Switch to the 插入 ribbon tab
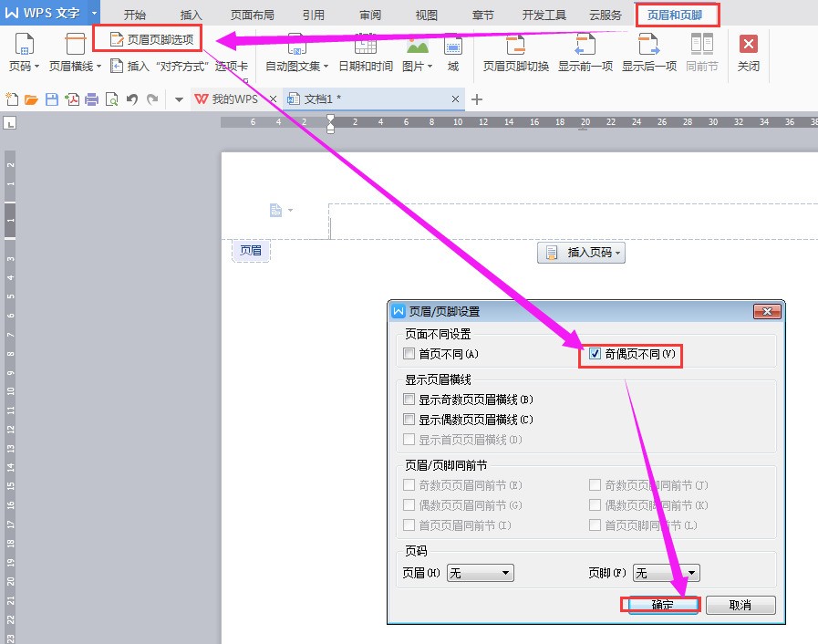The width and height of the screenshot is (818, 644). (x=190, y=14)
